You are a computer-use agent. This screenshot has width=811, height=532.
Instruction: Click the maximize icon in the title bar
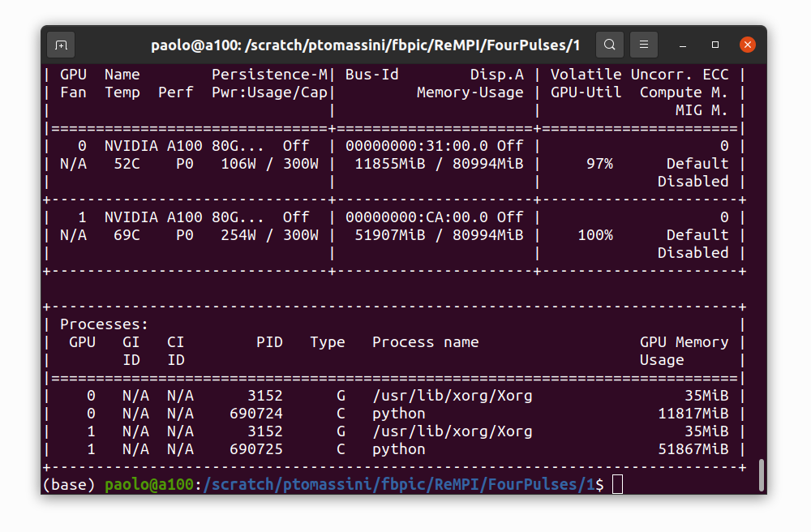point(714,45)
